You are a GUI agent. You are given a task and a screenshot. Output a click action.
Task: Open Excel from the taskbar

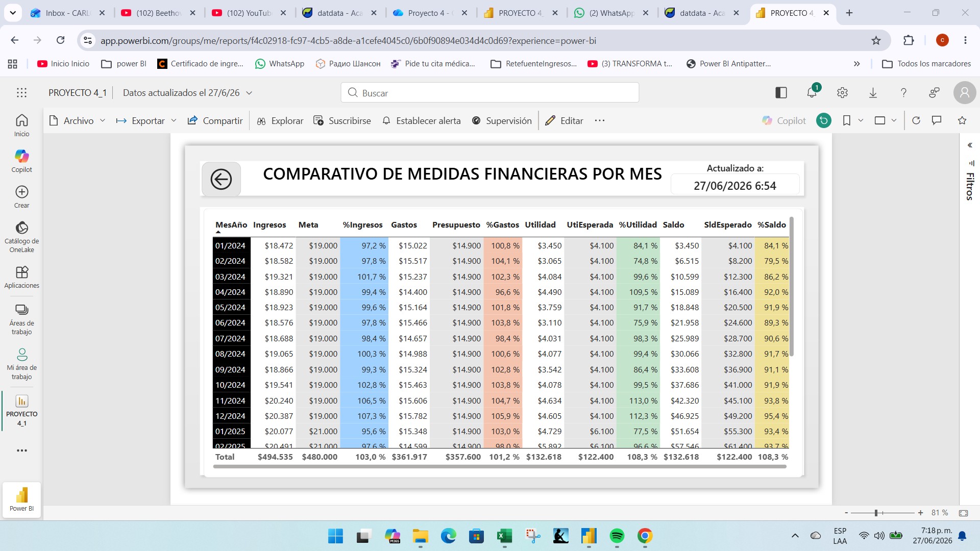click(x=504, y=536)
